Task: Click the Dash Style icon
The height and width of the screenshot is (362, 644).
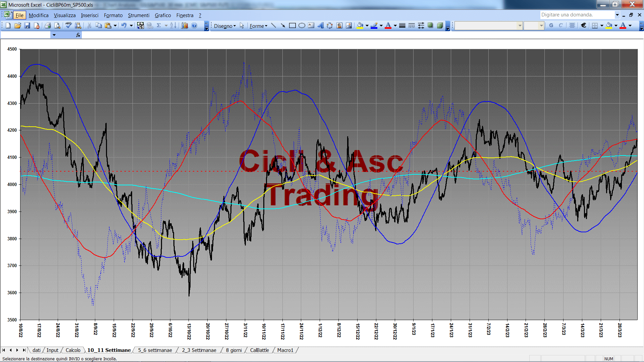Action: 412,25
